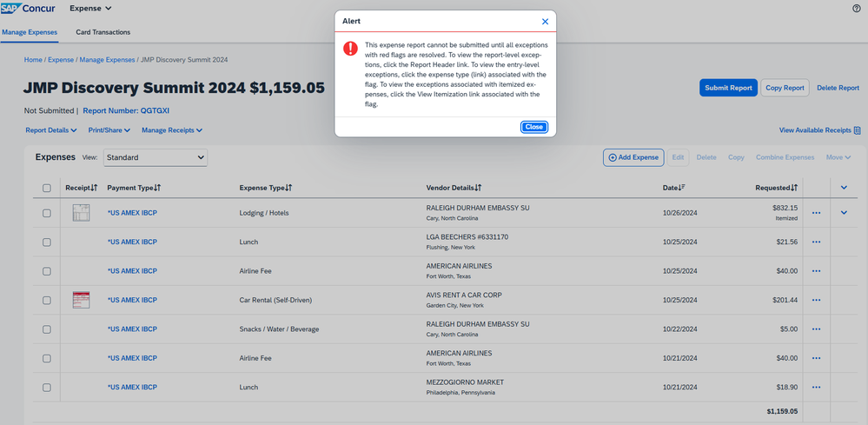Toggle the select-all expenses checkbox
This screenshot has height=425, width=868.
(47, 188)
